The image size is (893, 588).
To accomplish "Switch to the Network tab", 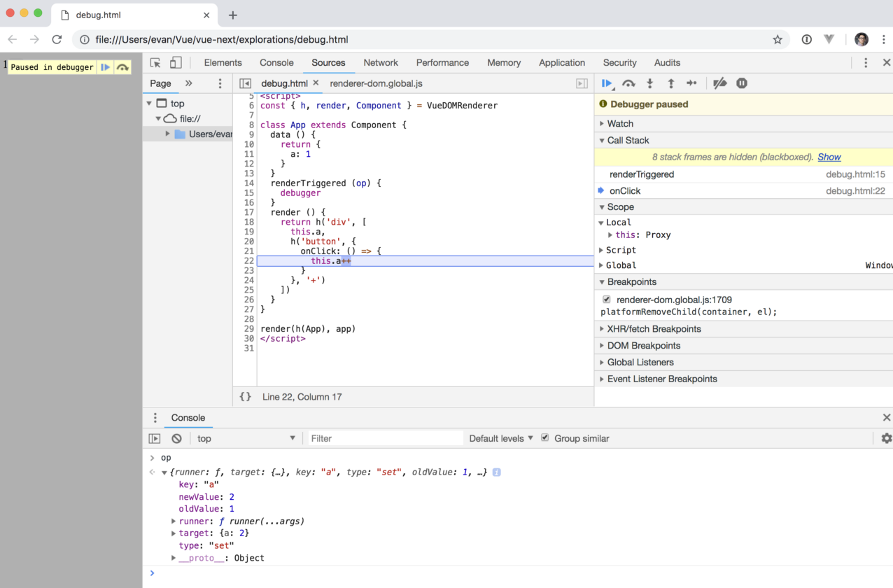I will coord(381,62).
